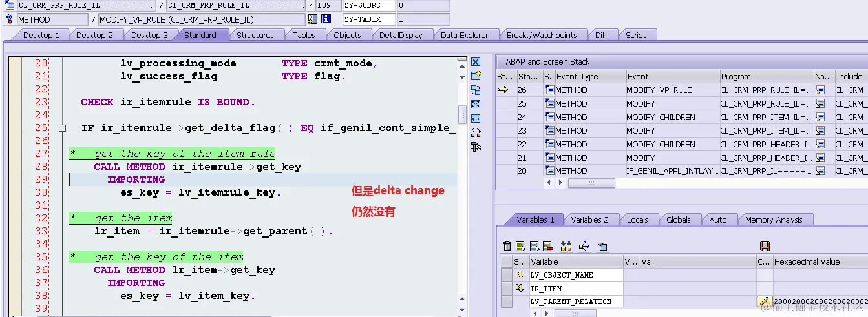Click the layout icon after blue arrows icon
The image size is (868, 317).
point(602,246)
